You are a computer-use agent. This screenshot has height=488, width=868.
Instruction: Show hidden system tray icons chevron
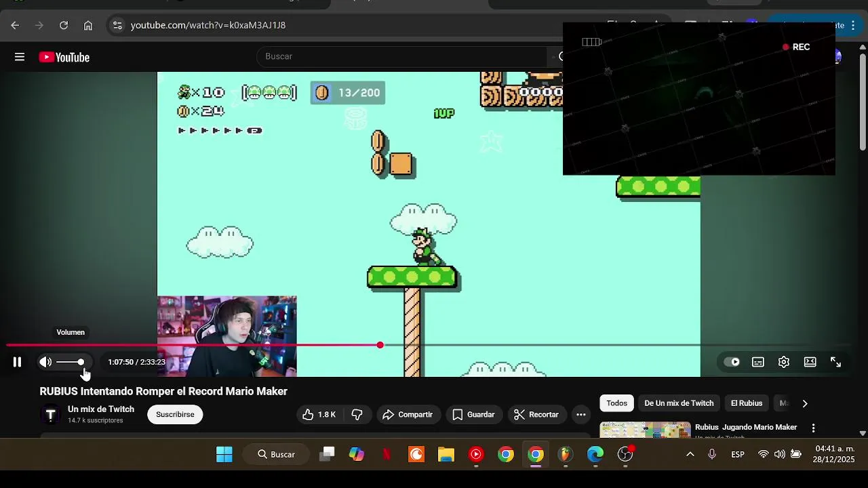point(690,454)
